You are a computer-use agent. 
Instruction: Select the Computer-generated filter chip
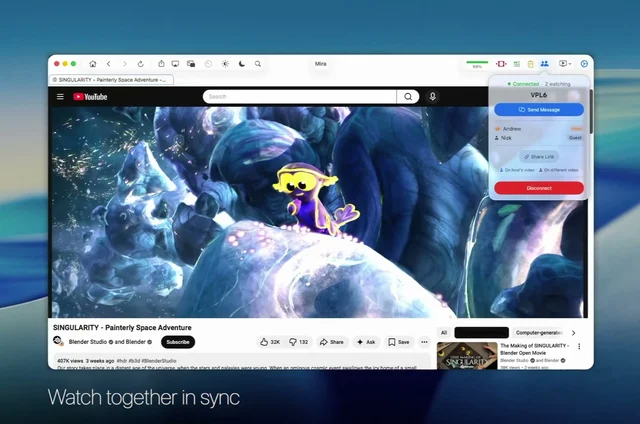(x=539, y=333)
